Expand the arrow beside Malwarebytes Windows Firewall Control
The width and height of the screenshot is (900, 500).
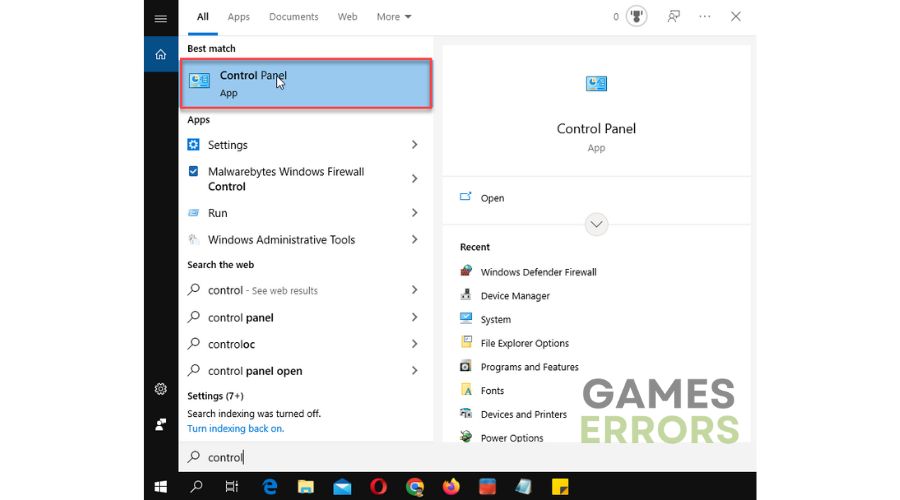pos(414,179)
